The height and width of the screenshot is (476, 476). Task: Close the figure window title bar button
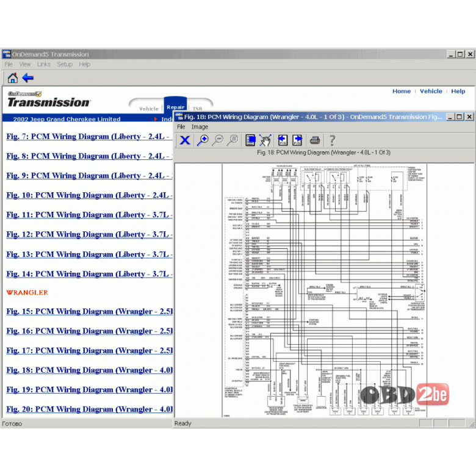[x=469, y=117]
